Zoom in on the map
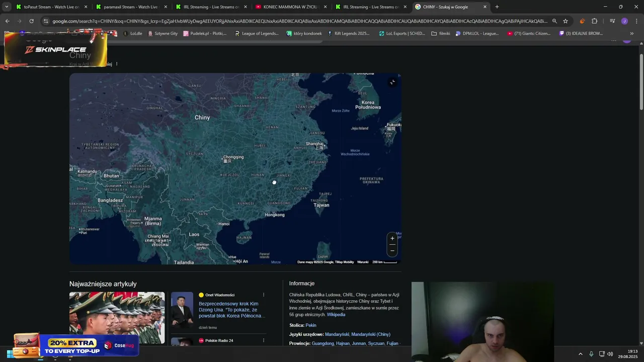This screenshot has height=362, width=644. [392, 238]
